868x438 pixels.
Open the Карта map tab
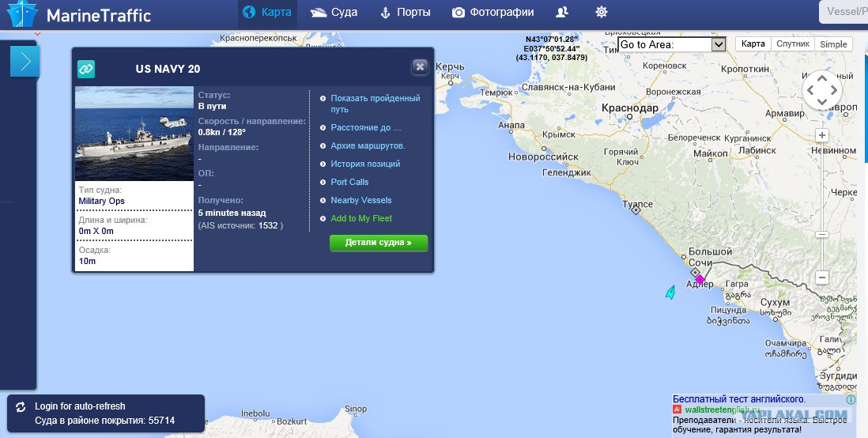267,13
